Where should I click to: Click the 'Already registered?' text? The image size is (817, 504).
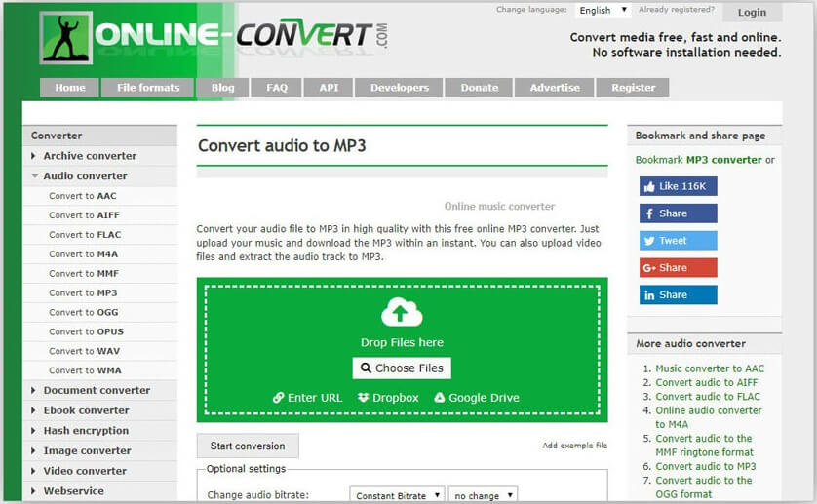click(677, 10)
